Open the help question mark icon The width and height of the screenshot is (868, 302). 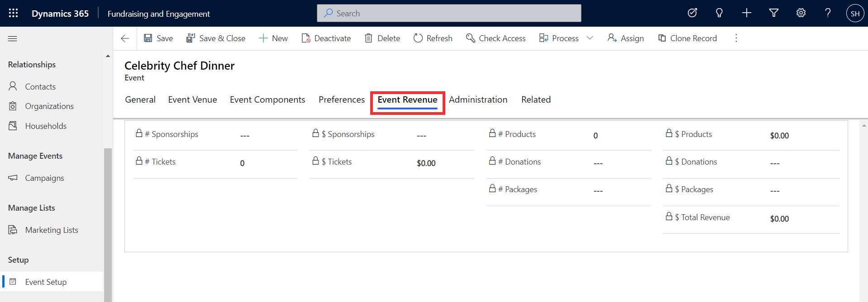tap(828, 13)
